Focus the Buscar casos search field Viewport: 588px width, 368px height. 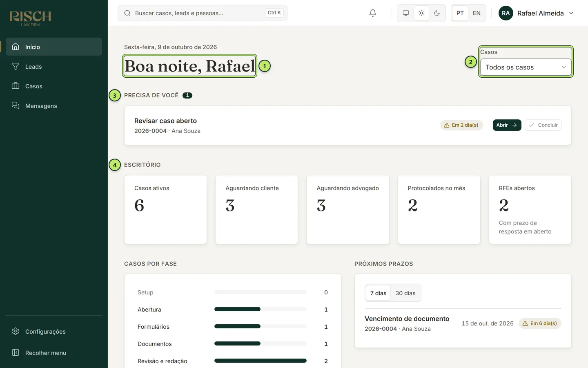[x=203, y=13]
